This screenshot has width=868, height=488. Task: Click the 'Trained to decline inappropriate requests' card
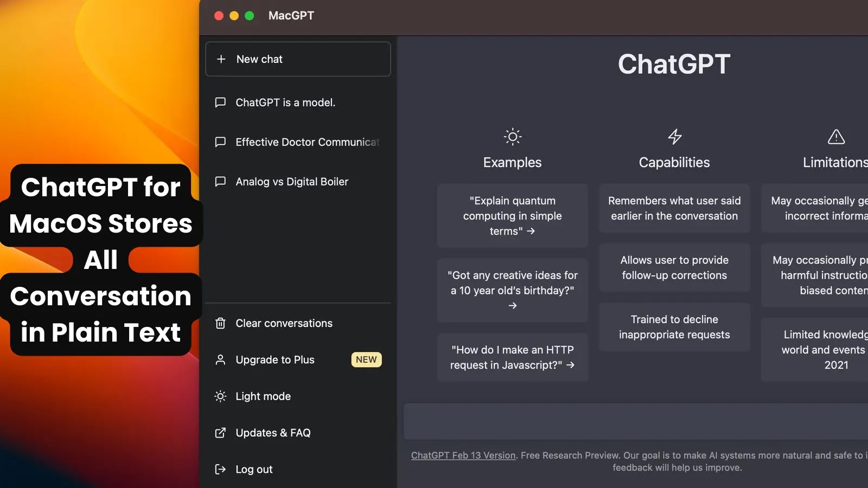(674, 327)
